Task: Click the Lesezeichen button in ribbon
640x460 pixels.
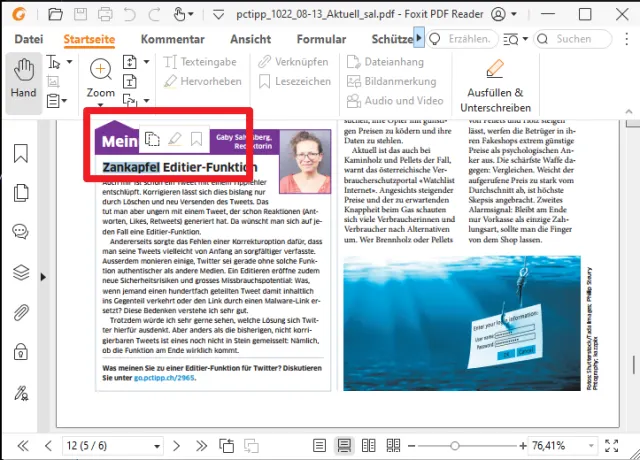Action: (x=295, y=81)
